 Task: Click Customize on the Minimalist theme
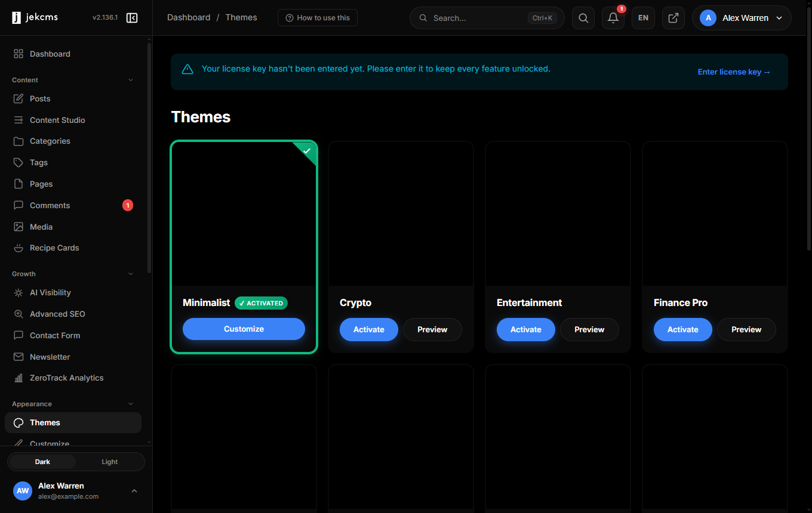tap(244, 329)
